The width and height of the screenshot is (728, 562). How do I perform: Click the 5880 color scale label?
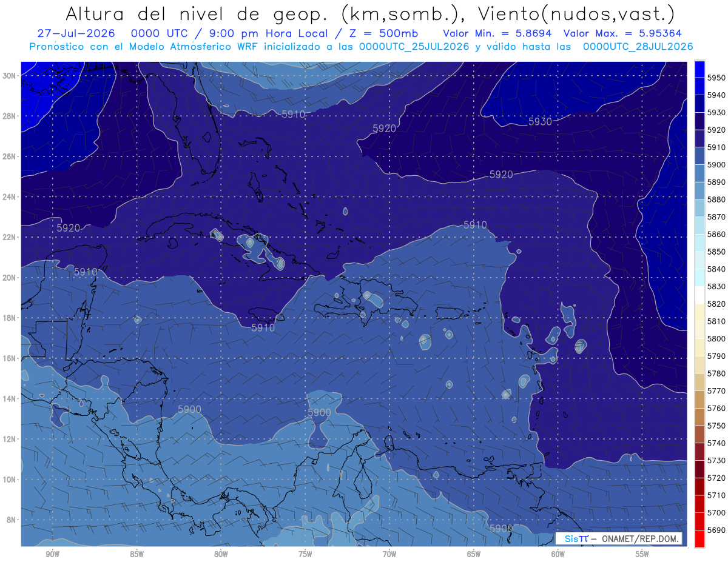(x=716, y=199)
